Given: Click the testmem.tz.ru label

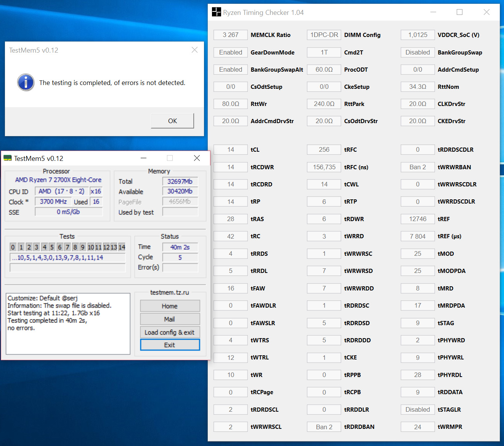Looking at the screenshot, I should [x=170, y=292].
